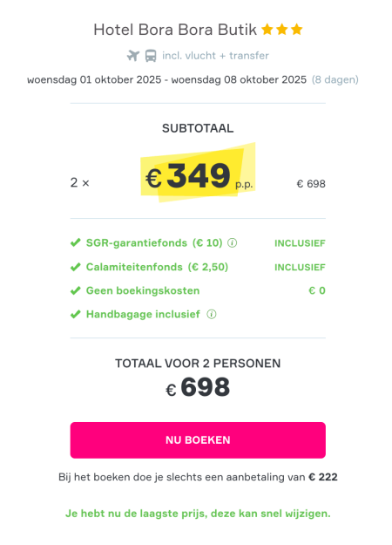Viewport: 392px width, 545px height.
Task: Click the Calamiteitenfonds green checkmark
Action: 75,267
